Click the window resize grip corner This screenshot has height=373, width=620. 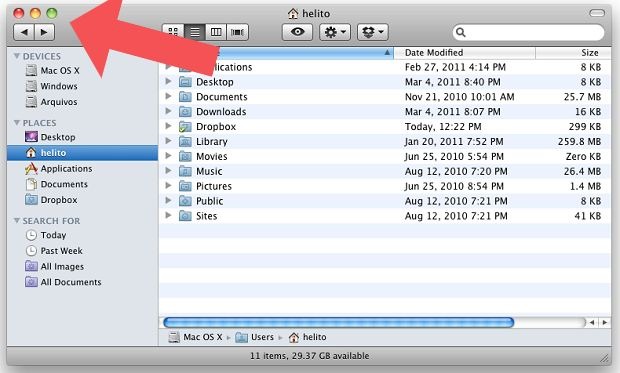pyautogui.click(x=605, y=358)
